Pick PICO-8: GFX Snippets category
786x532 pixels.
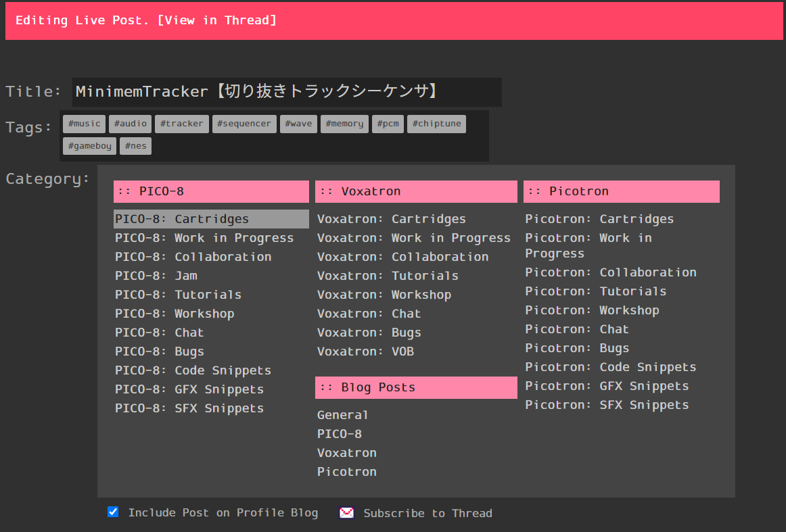[x=189, y=389]
